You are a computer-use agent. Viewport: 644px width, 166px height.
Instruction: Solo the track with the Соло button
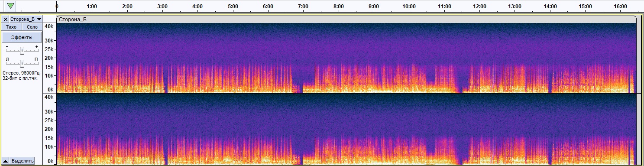click(32, 27)
